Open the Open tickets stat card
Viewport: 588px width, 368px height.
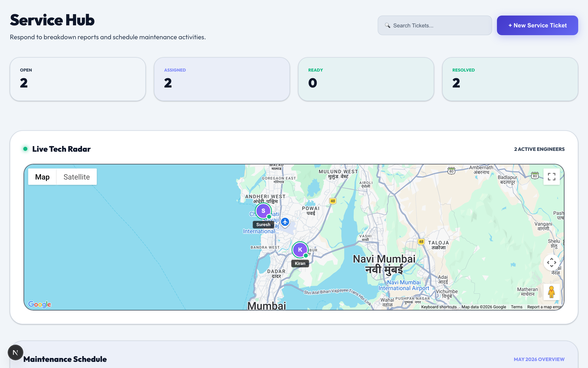coord(78,79)
